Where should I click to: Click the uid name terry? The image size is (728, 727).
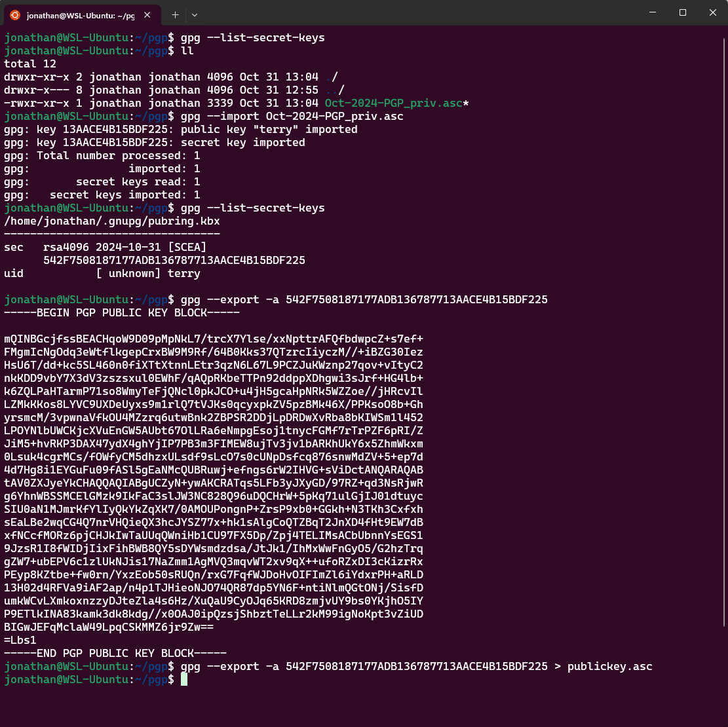184,274
